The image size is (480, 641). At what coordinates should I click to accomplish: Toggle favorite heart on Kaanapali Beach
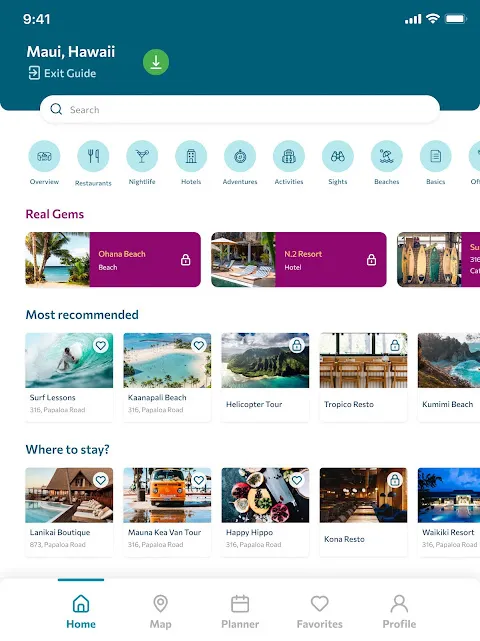click(x=199, y=345)
